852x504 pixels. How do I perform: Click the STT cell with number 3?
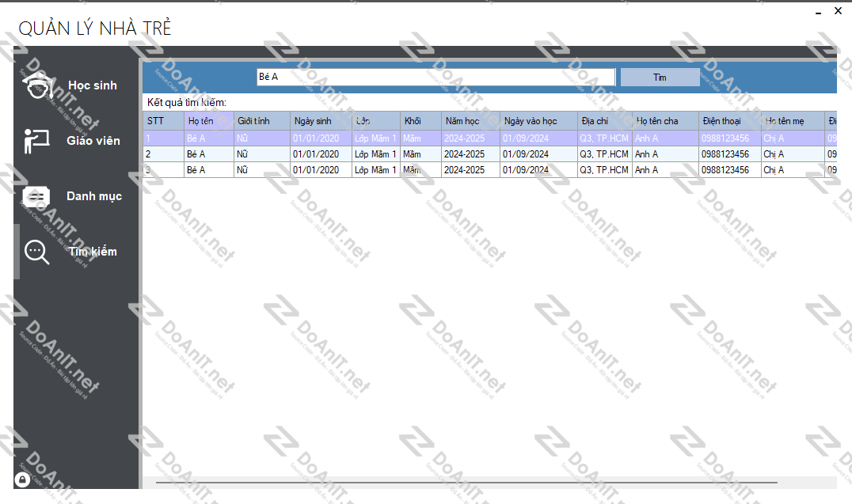(164, 170)
